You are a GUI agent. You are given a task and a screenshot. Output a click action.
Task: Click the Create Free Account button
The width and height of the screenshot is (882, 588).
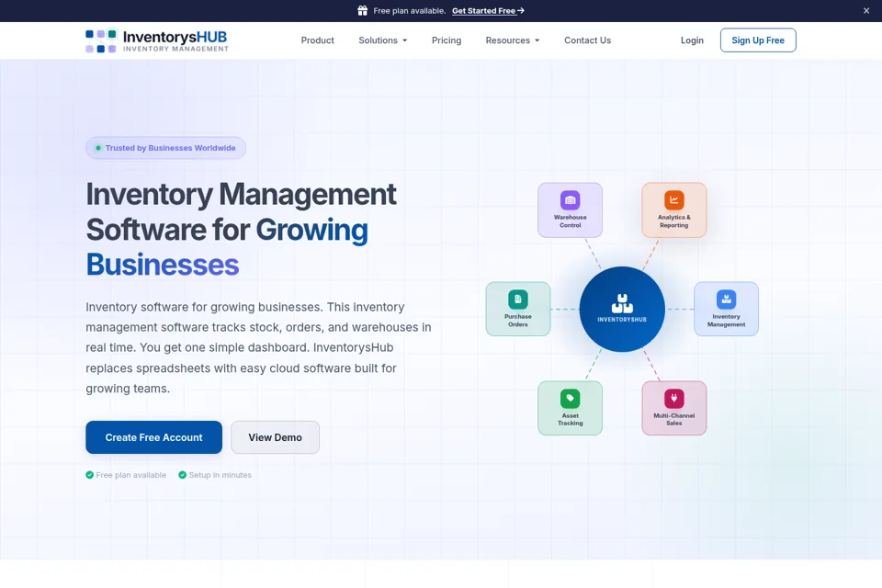point(153,437)
